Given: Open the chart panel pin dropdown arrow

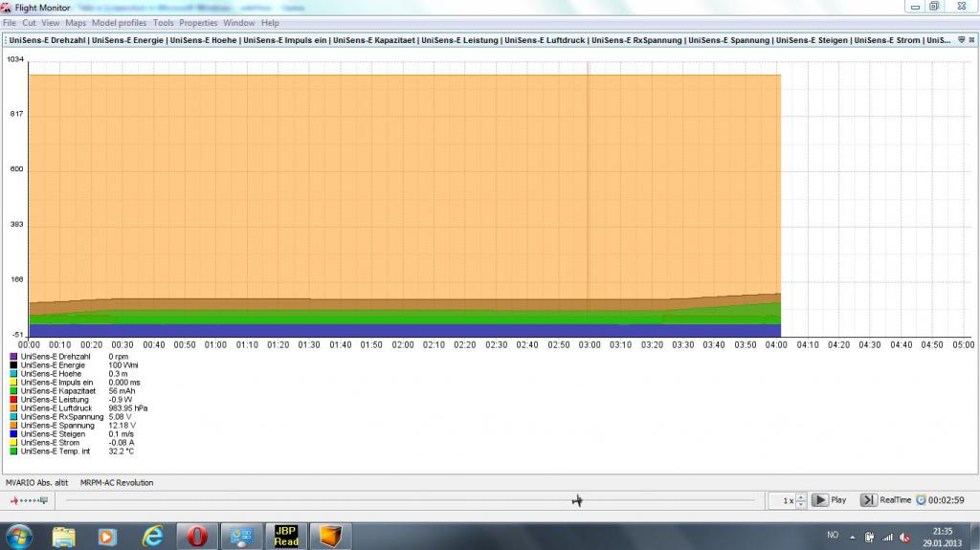Looking at the screenshot, I should 960,41.
